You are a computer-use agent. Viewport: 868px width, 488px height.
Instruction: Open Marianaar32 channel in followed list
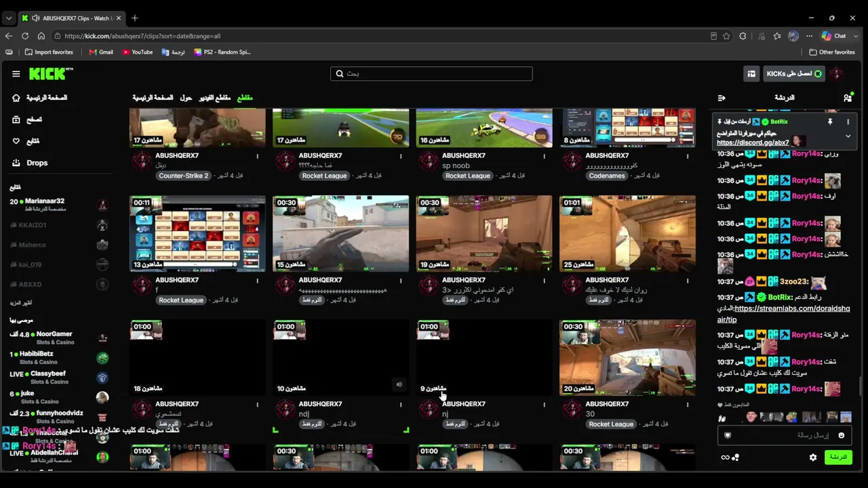point(59,204)
